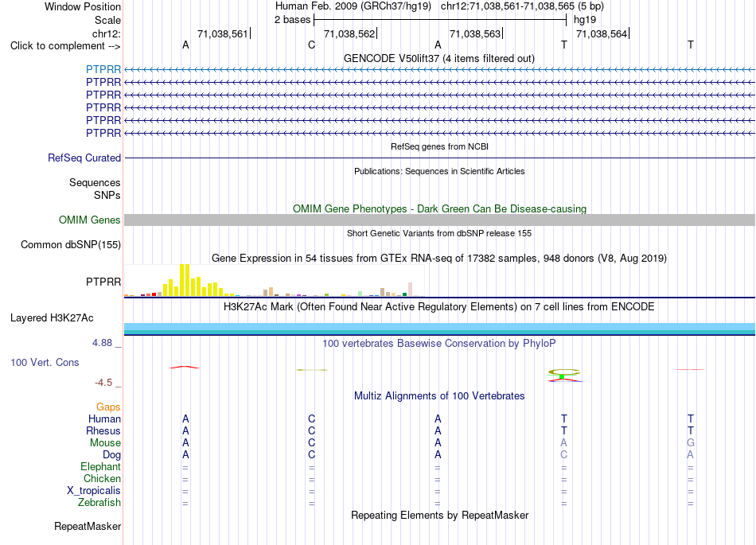Click the gray OMIM Genes bar
Viewport: 756px width, 545px height.
coord(439,220)
